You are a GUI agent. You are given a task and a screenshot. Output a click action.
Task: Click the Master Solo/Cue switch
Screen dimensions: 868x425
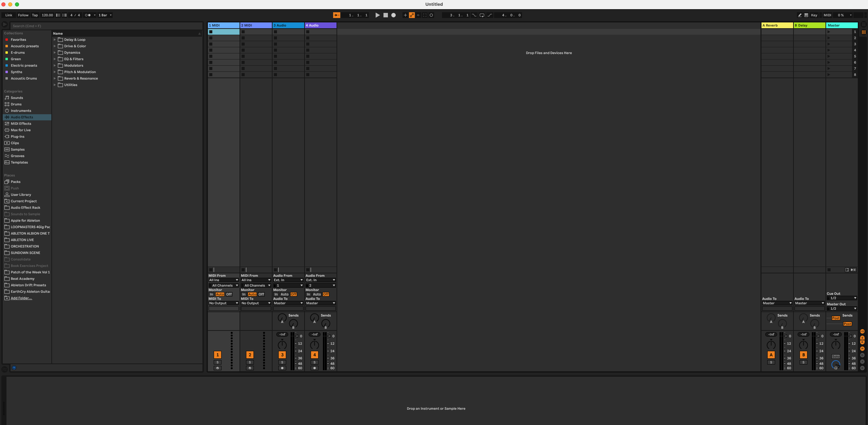tap(836, 357)
